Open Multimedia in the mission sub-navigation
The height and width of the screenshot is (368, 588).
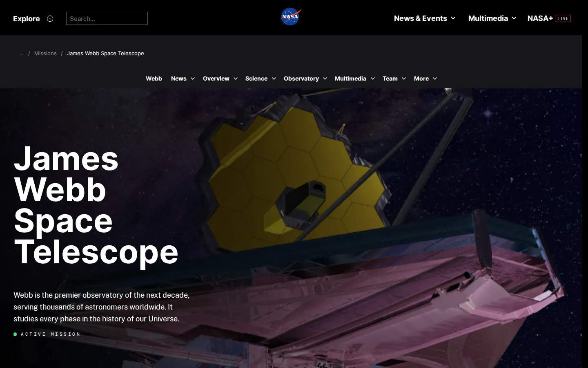point(350,79)
